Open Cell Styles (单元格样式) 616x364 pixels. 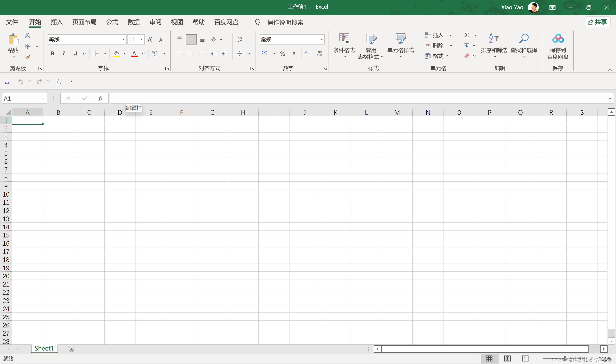(x=401, y=46)
